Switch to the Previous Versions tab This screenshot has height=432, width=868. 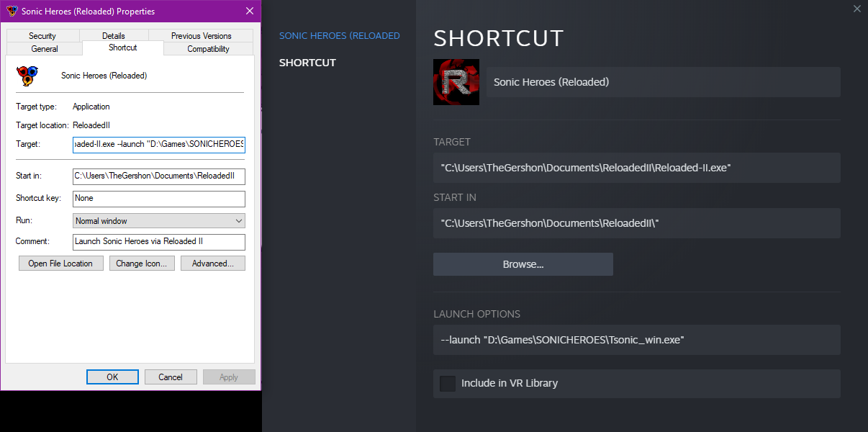click(201, 35)
